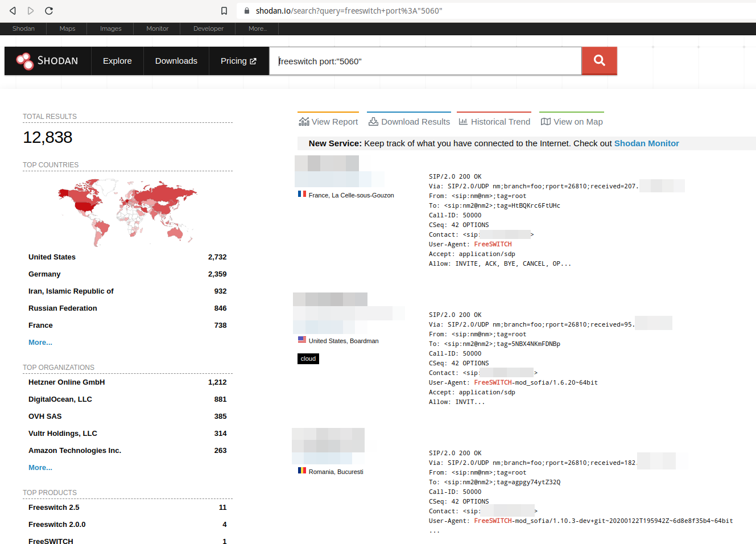Filter by Freeswitch 2.5 product

(x=54, y=508)
